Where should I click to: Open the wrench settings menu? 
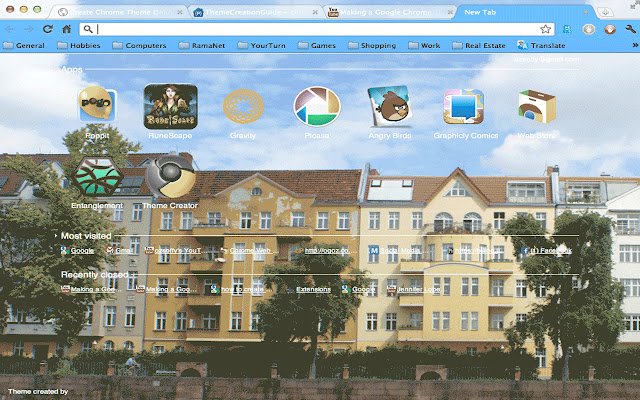tap(630, 29)
